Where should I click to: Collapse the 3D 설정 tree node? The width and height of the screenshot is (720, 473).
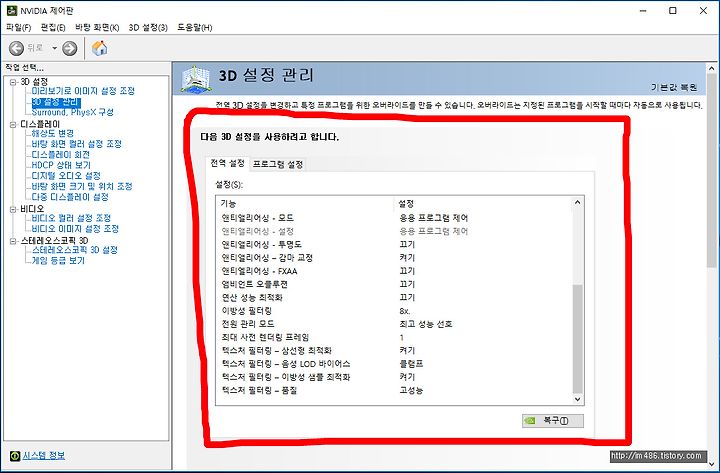coord(13,82)
